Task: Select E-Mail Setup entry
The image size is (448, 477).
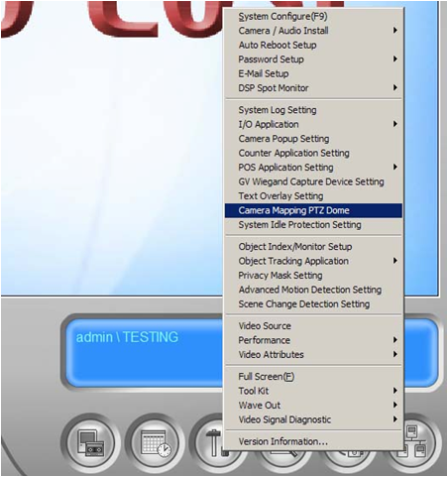Action: (x=313, y=73)
